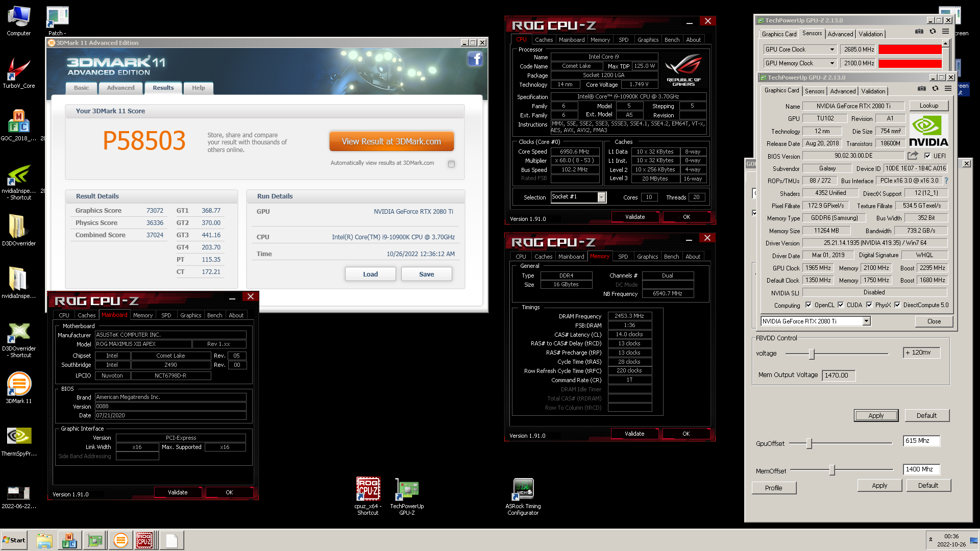The image size is (980, 551).
Task: Launch the D3DOverrider shortcut icon
Action: [18, 339]
